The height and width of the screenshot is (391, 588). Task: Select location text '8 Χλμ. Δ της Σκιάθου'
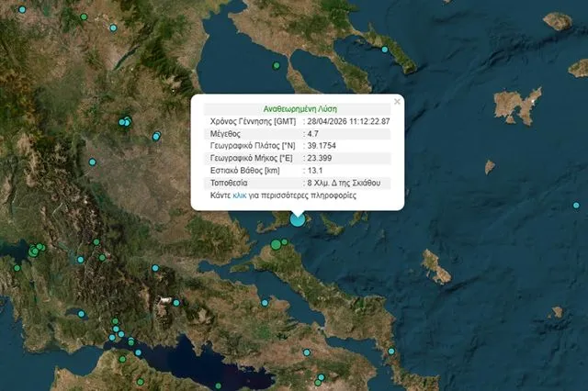[344, 184]
